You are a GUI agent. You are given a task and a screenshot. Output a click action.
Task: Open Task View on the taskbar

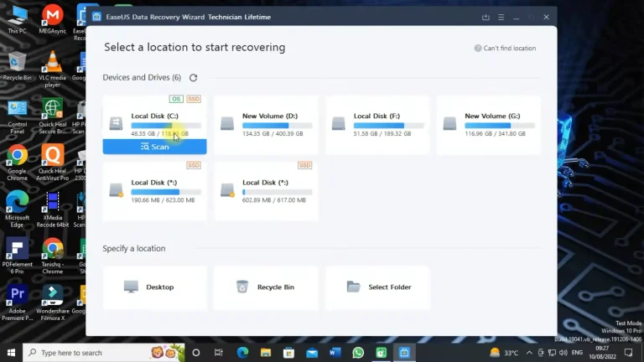219,353
